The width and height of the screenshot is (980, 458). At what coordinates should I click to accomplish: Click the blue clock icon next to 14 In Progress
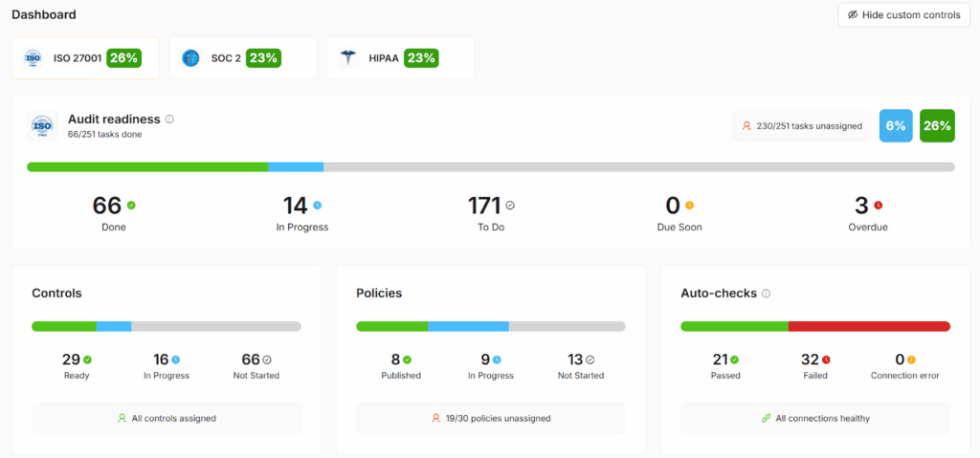point(318,205)
